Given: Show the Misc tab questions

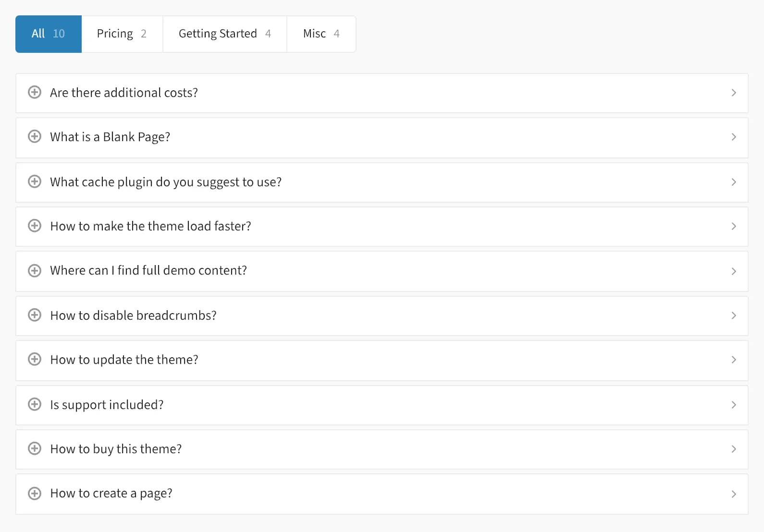Looking at the screenshot, I should click(x=321, y=34).
